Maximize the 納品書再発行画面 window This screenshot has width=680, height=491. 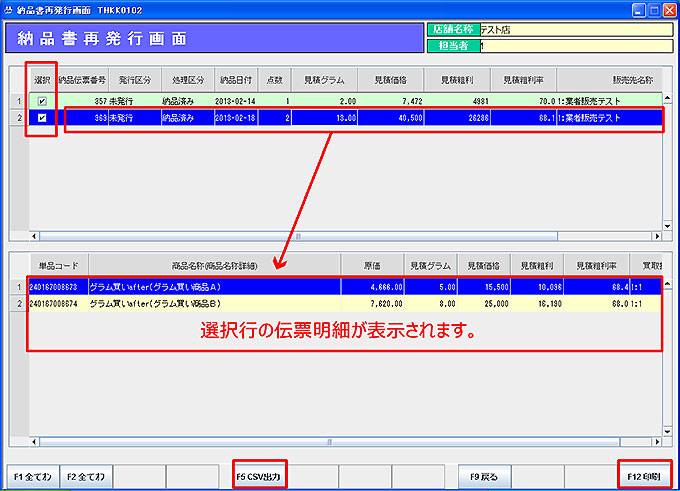point(654,10)
